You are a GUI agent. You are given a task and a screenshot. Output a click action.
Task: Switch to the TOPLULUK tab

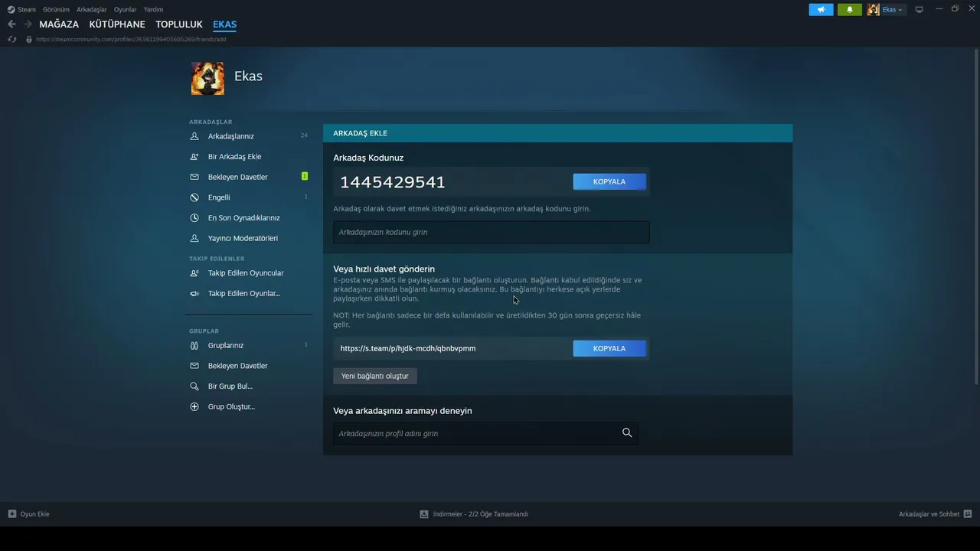[x=179, y=24]
